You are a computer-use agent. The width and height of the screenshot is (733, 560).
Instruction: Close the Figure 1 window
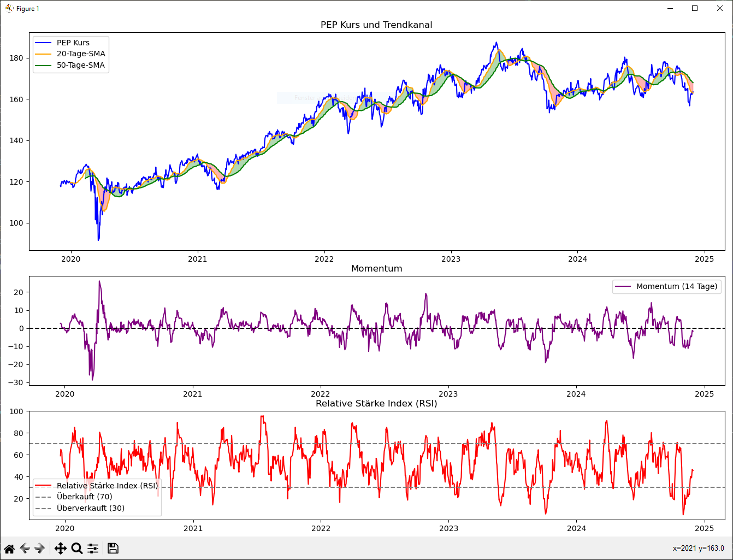click(720, 8)
